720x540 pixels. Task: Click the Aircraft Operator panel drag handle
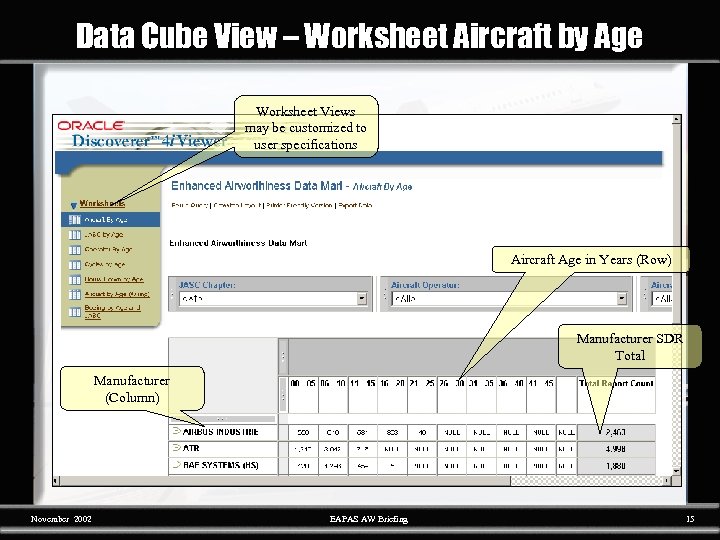(x=385, y=294)
